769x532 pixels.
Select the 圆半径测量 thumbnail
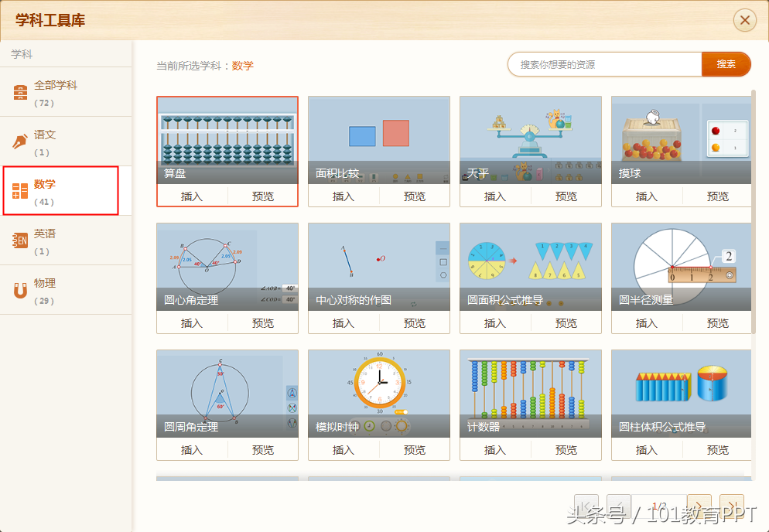tap(682, 267)
